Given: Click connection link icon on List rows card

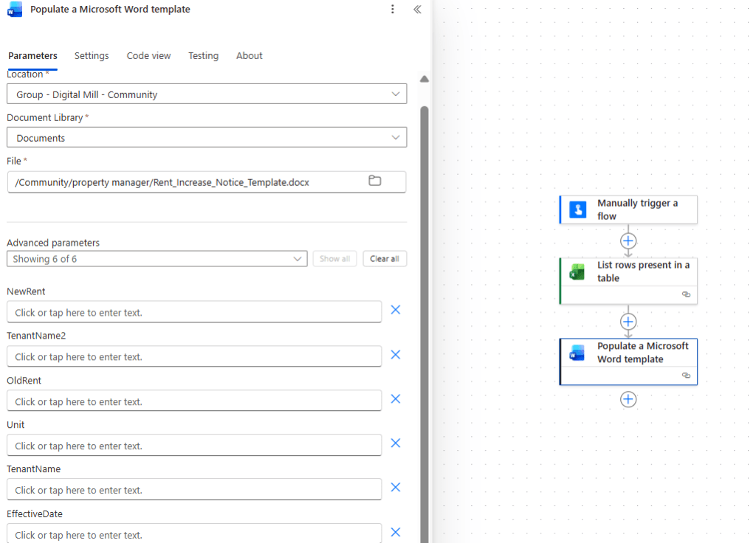Looking at the screenshot, I should coord(686,294).
